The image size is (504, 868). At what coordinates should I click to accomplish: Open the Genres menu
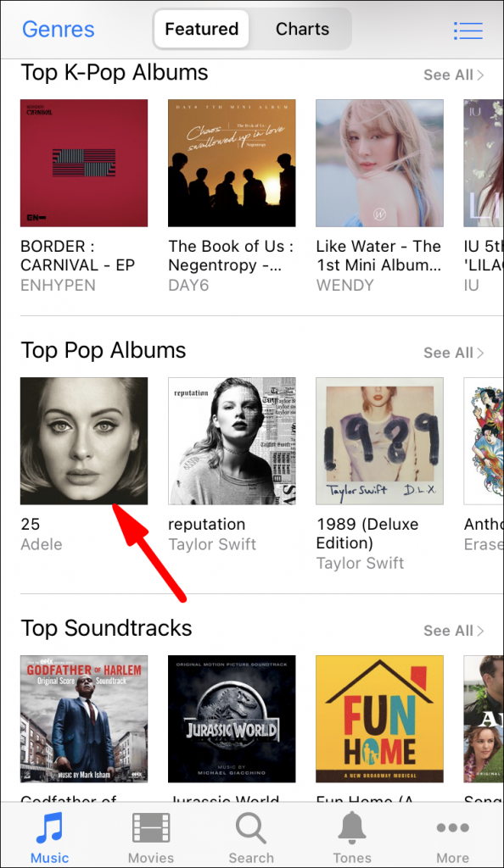point(58,29)
